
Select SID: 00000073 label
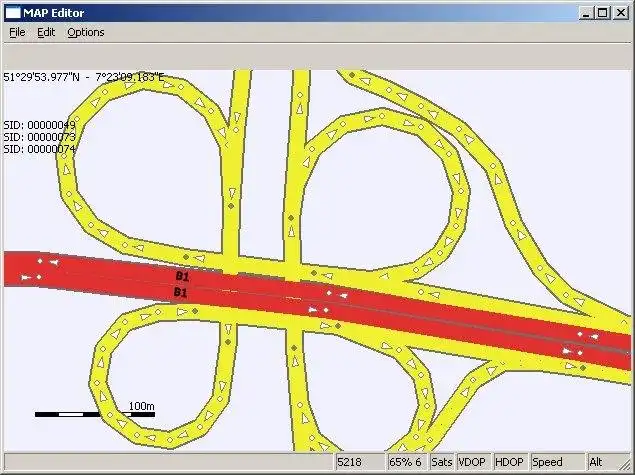tap(39, 137)
